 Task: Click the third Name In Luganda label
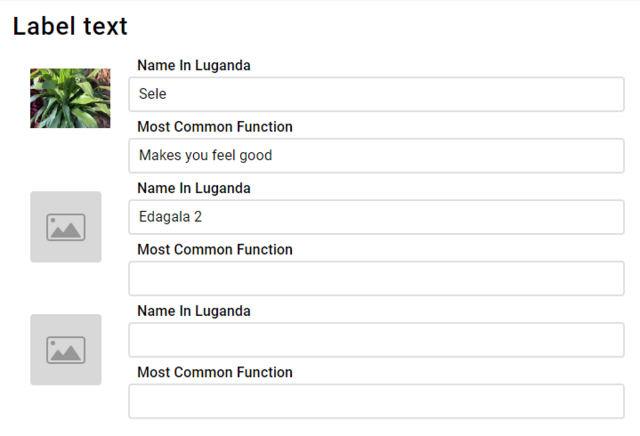click(x=194, y=311)
